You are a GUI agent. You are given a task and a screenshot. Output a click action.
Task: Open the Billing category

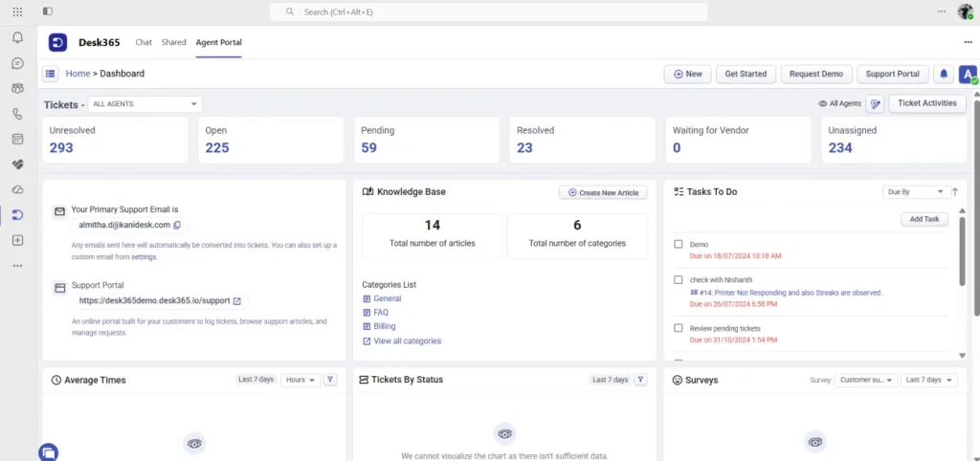click(385, 326)
